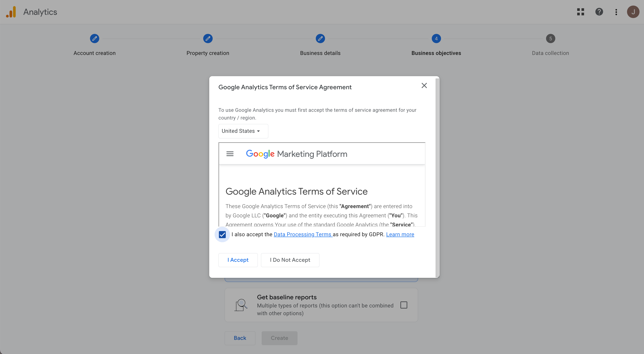Screen dimensions: 644x354
Task: Click the 'These Google Analytics Terms' agreement paragraph
Action: click(322, 215)
